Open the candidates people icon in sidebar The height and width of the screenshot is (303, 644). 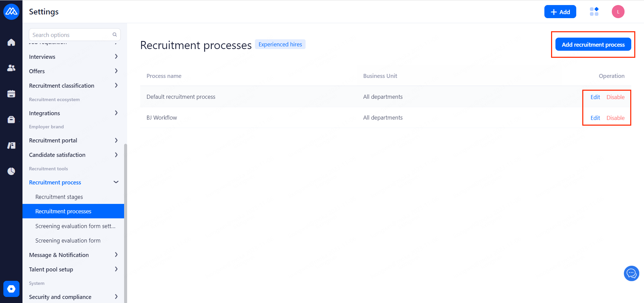11,68
